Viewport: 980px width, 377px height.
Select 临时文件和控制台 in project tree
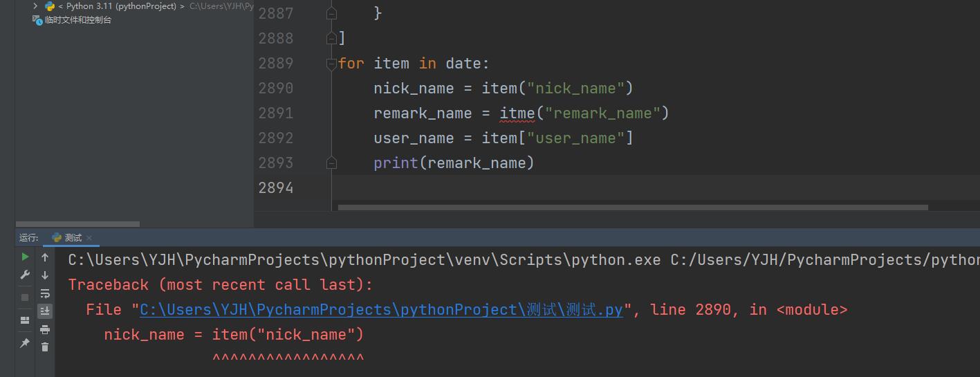tap(77, 20)
